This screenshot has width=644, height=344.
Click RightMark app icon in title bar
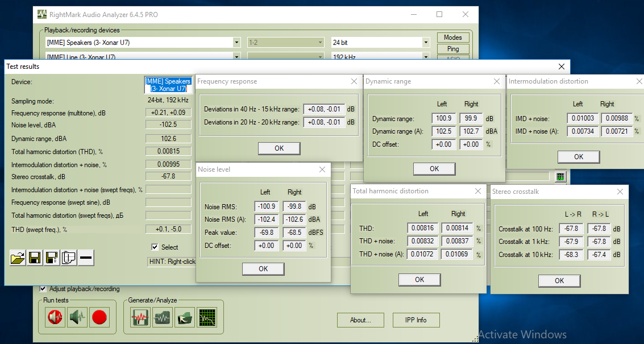[42, 14]
